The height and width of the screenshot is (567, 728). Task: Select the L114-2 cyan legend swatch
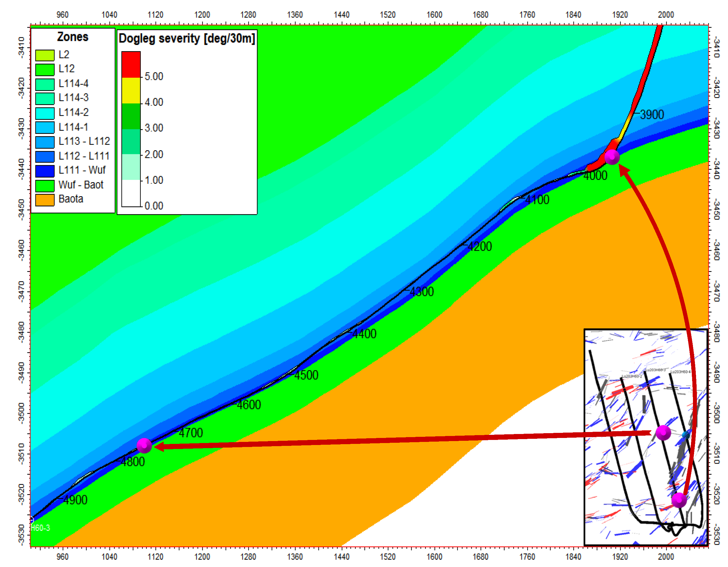[45, 113]
